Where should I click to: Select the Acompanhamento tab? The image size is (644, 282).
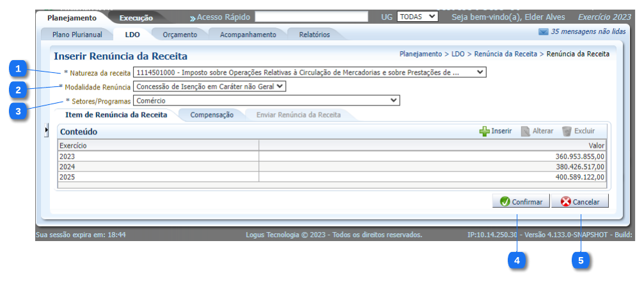(x=248, y=35)
